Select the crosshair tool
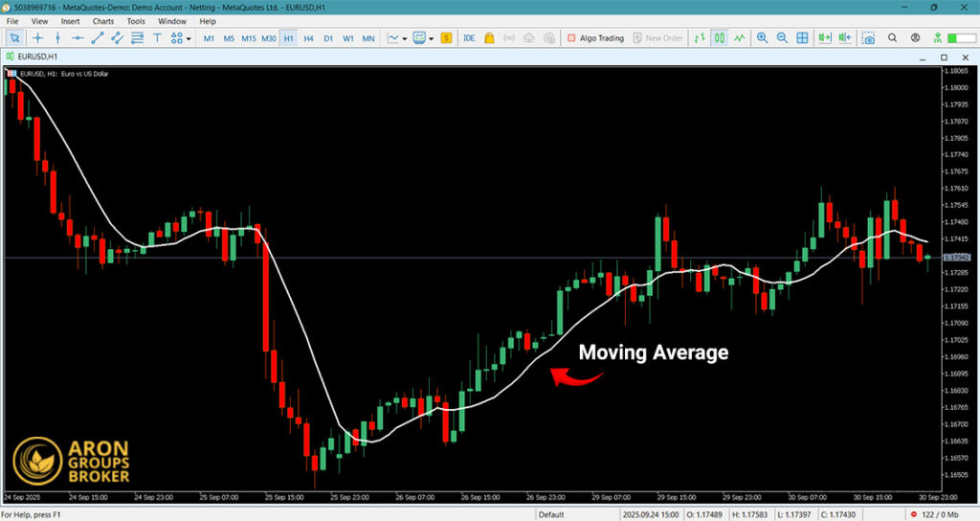Image resolution: width=980 pixels, height=521 pixels. pyautogui.click(x=37, y=38)
